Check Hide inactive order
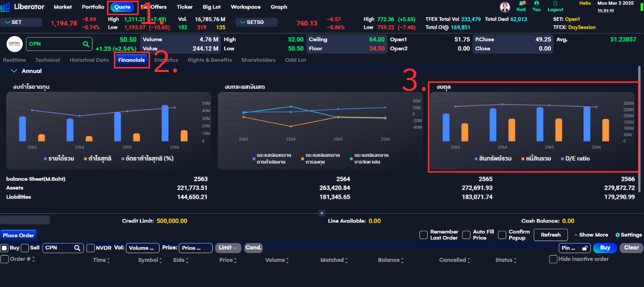Screen dimensions: 644x287 [553, 259]
